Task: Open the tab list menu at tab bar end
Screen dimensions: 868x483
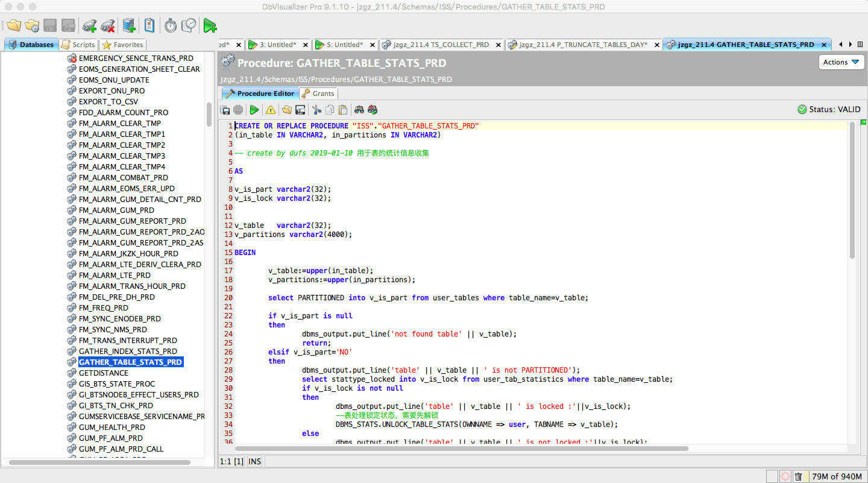Action: 859,45
